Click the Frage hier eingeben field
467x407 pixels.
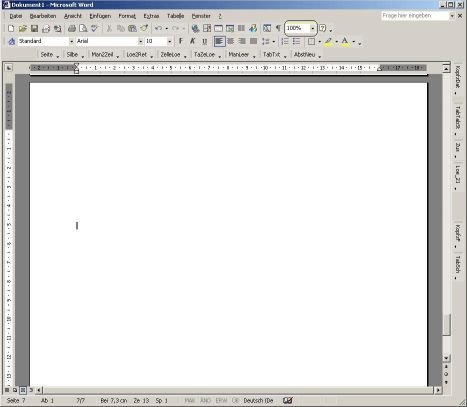point(415,16)
